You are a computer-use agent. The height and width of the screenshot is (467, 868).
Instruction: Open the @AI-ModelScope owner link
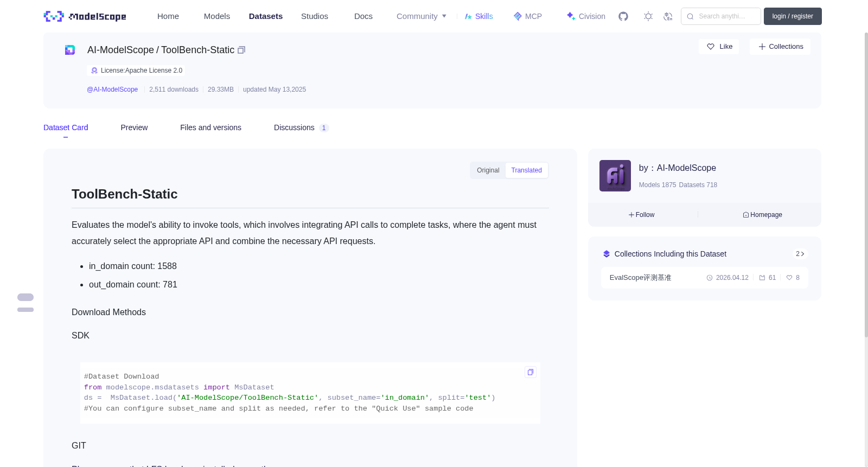(112, 89)
